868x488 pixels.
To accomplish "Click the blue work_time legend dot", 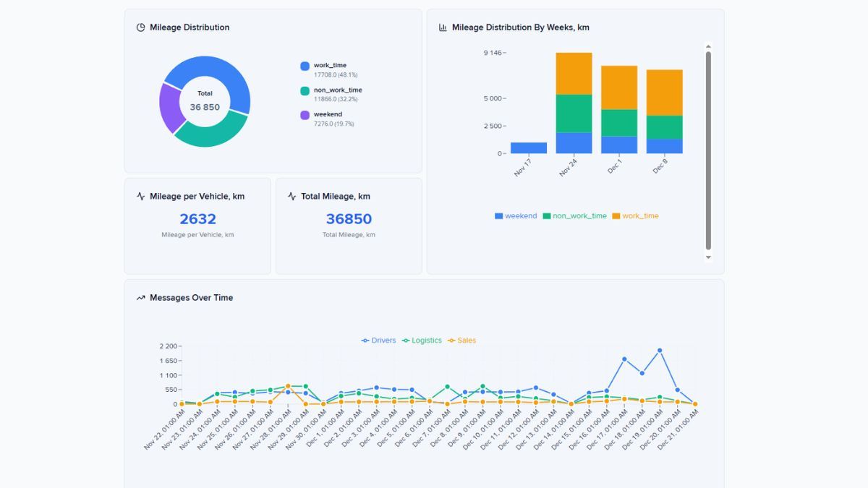I will pyautogui.click(x=305, y=65).
